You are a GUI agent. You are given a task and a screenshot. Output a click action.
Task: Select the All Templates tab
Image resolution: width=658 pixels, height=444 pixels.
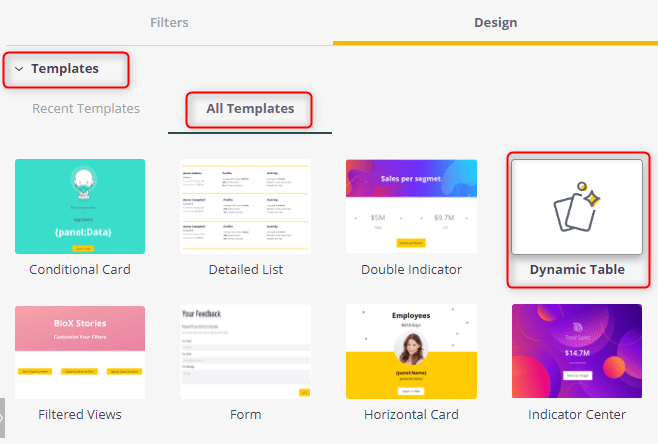pyautogui.click(x=250, y=109)
